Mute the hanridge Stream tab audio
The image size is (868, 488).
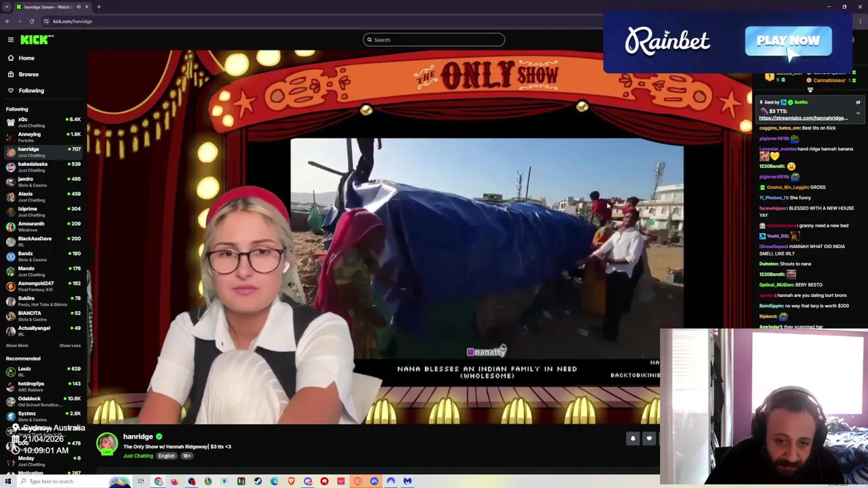pyautogui.click(x=79, y=7)
